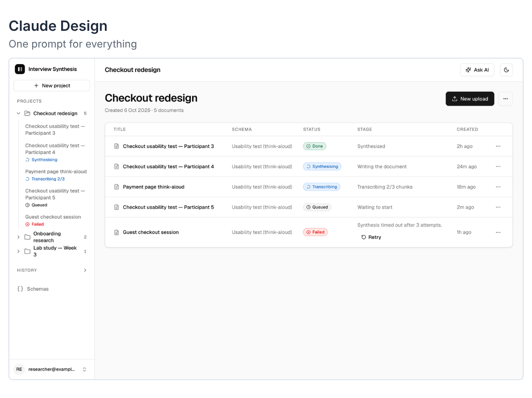The height and width of the screenshot is (398, 532).
Task: Open Schemas from the sidebar
Action: pos(52,289)
